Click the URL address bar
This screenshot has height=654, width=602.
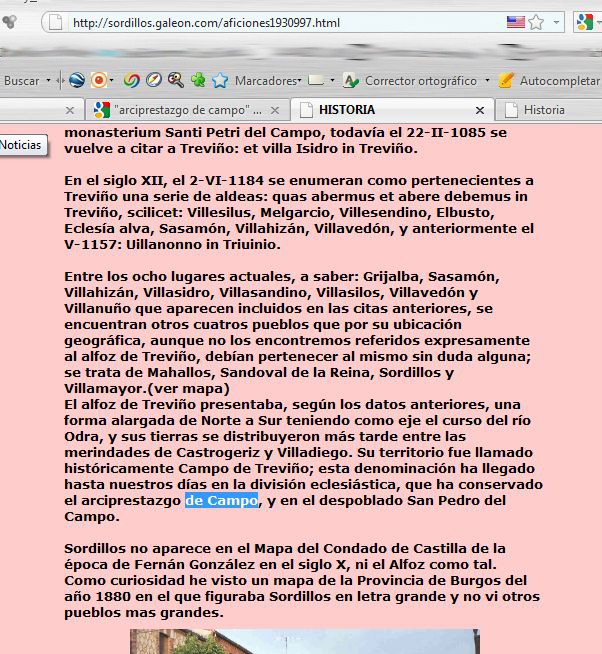pos(302,22)
